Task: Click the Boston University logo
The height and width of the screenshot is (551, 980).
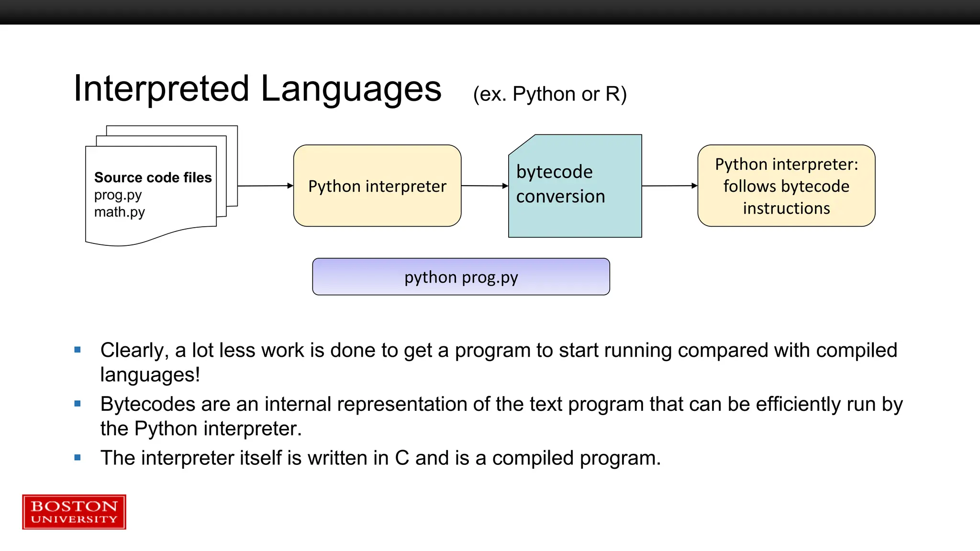Action: click(74, 512)
